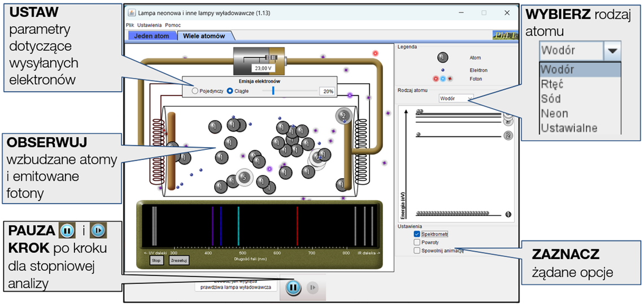Click the PhET logo beside the tabs
This screenshot has height=306, width=644.
(506, 36)
